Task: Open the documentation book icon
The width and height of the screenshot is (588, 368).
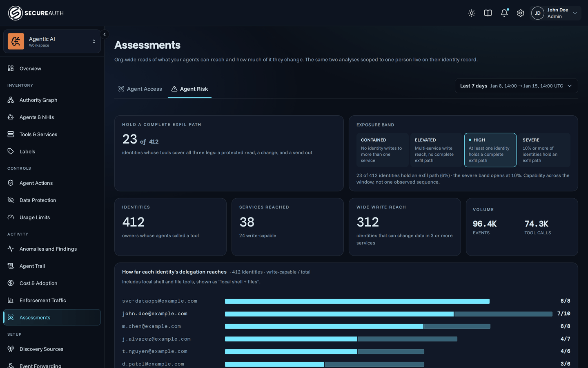Action: [488, 13]
